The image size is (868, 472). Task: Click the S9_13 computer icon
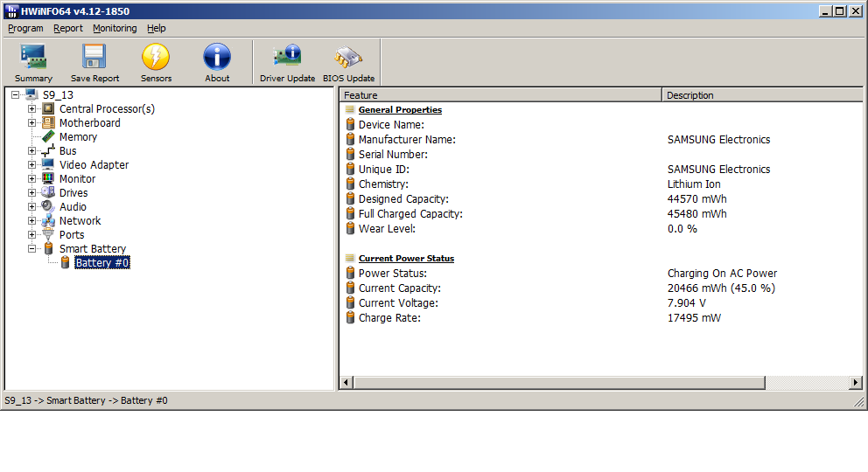point(32,95)
